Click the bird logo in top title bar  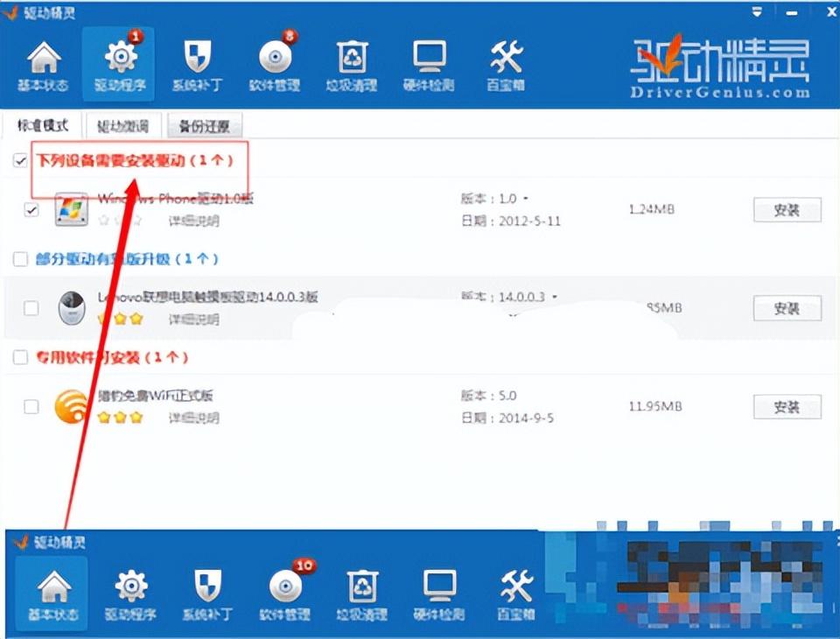(10, 12)
